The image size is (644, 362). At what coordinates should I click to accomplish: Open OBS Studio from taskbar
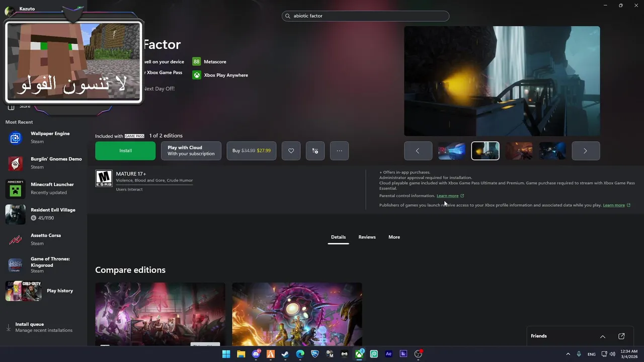tap(418, 354)
